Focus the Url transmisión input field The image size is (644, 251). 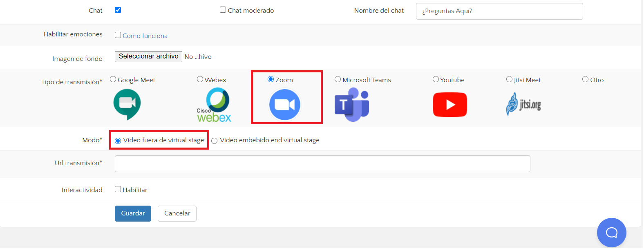click(x=322, y=164)
